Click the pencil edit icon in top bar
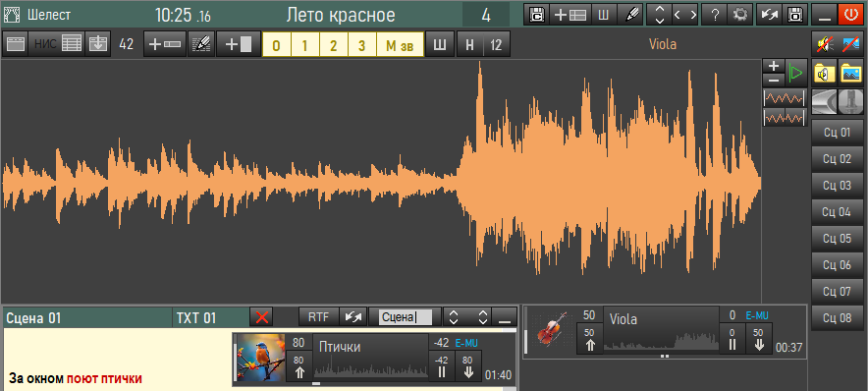 coord(630,15)
